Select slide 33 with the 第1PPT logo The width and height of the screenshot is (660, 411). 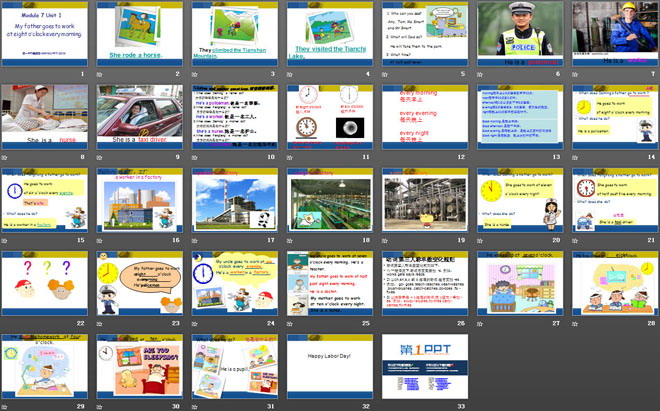(x=425, y=367)
